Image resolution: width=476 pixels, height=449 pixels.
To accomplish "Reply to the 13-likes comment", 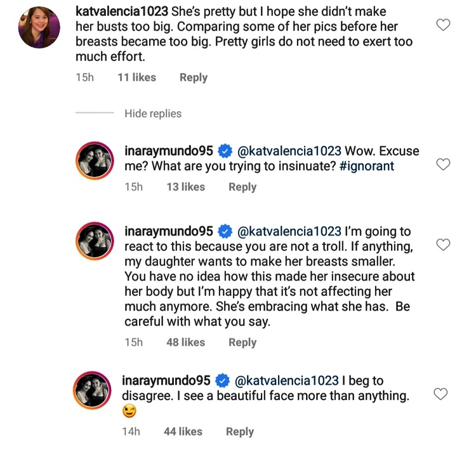I will (242, 187).
